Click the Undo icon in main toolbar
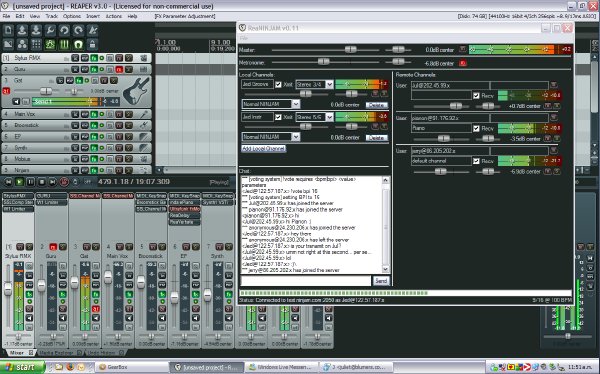Screen dimensions: 600x374 (x=64, y=30)
